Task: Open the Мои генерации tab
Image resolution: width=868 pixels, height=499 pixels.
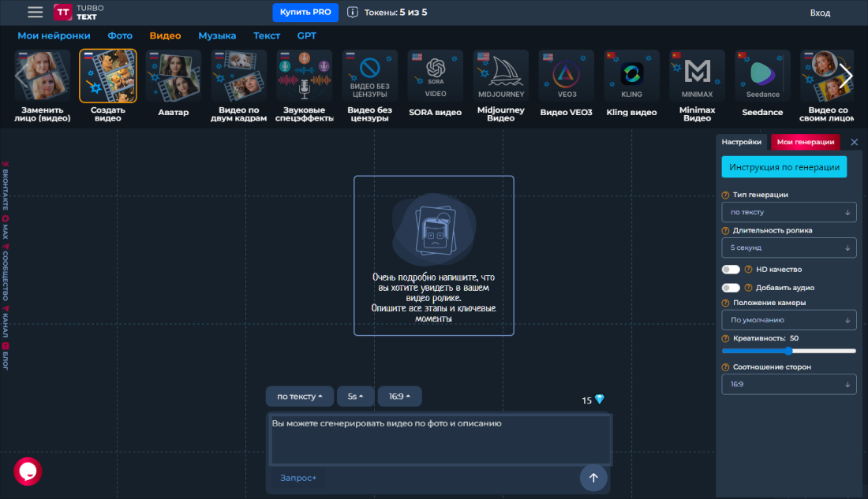Action: pyautogui.click(x=805, y=142)
